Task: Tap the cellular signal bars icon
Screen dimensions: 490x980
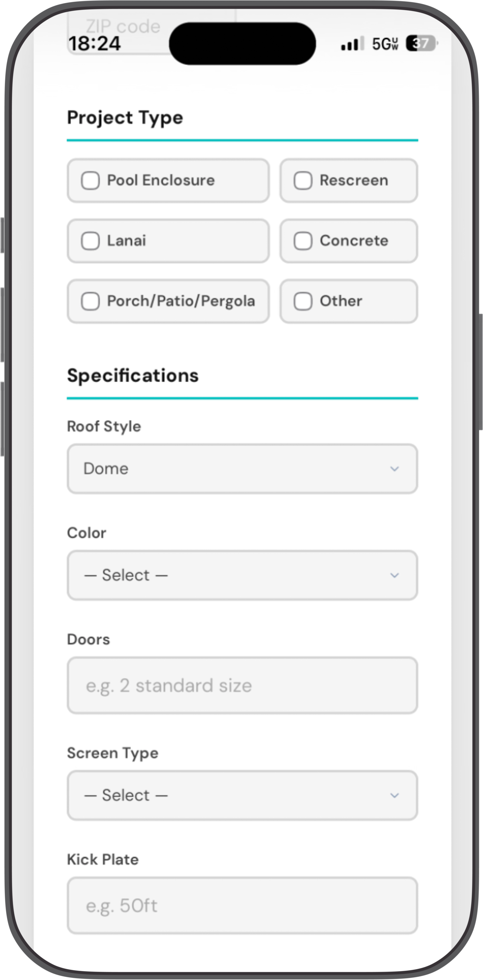Action: click(352, 44)
